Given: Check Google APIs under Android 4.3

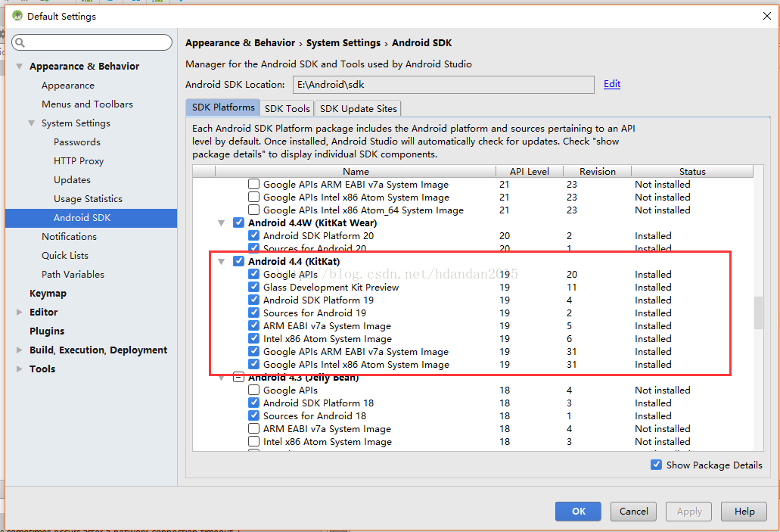Looking at the screenshot, I should tap(253, 390).
